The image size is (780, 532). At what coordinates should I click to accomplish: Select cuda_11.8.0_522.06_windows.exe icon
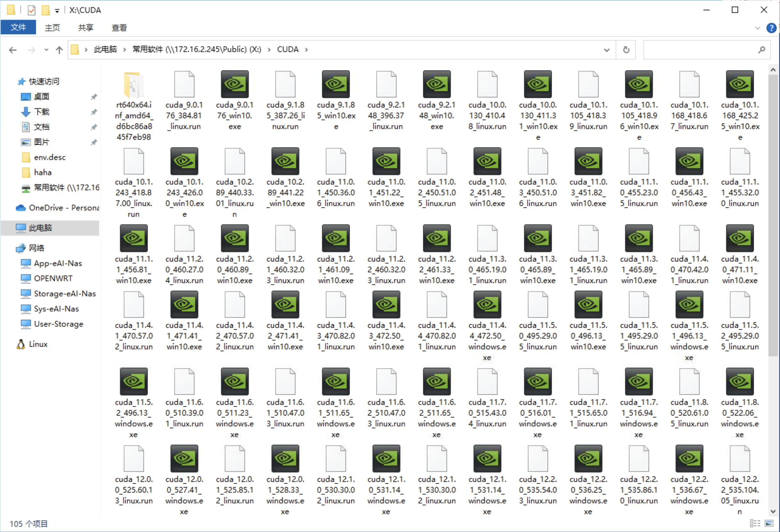pyautogui.click(x=740, y=381)
